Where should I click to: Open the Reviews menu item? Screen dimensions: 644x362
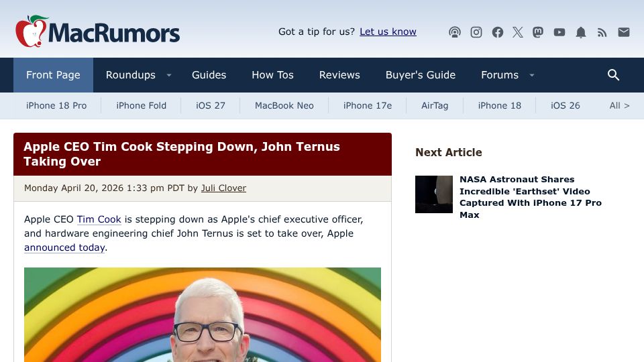pos(339,75)
